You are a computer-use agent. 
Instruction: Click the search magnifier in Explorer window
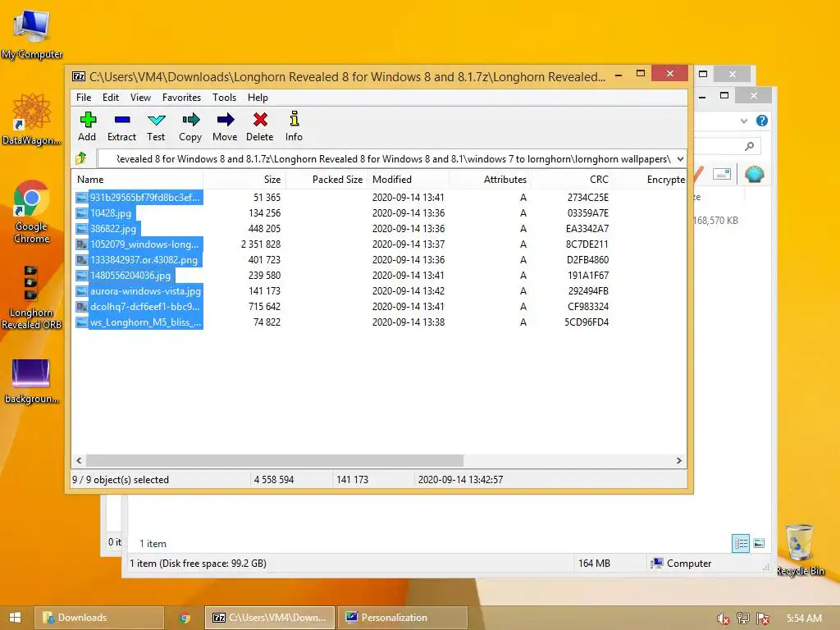tap(750, 146)
